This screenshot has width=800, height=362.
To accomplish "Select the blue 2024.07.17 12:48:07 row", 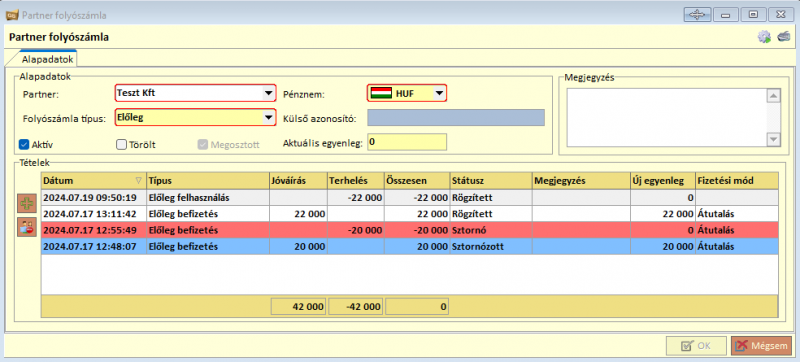I will tap(410, 246).
